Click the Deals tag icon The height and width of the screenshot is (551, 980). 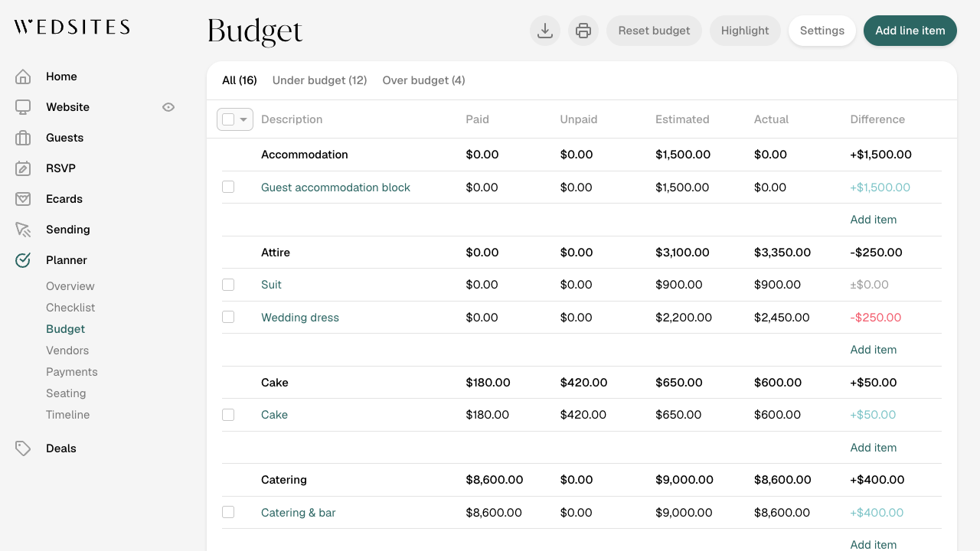[x=23, y=448]
